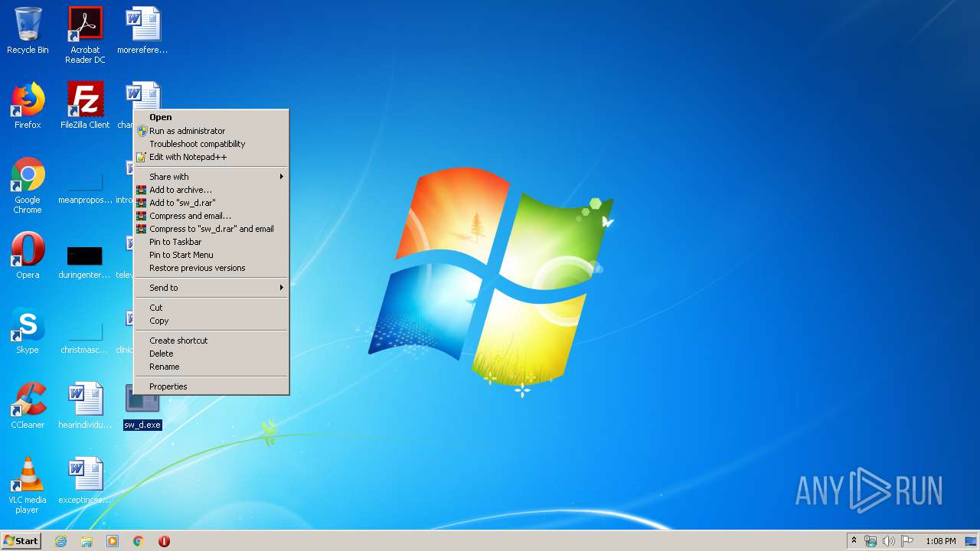Launch Firefox from the desktop
980x551 pixels.
point(28,106)
